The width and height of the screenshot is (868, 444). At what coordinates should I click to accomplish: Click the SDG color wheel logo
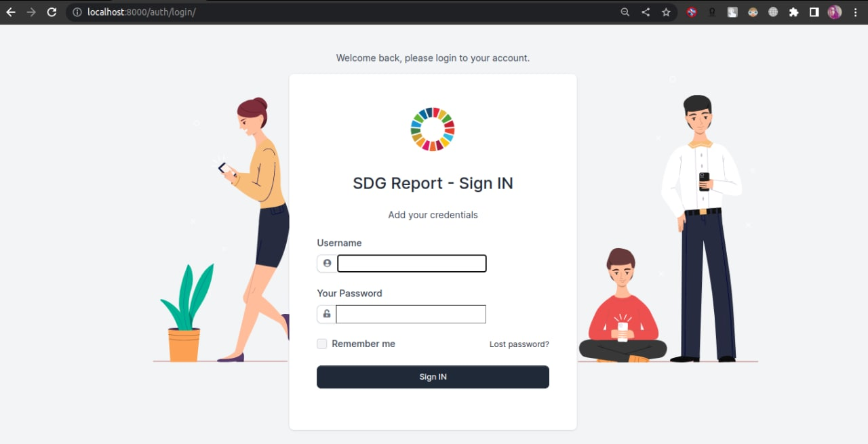pyautogui.click(x=432, y=129)
